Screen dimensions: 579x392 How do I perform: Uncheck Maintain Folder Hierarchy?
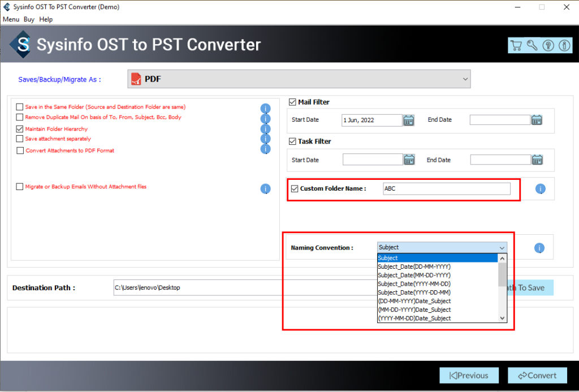[x=20, y=129]
